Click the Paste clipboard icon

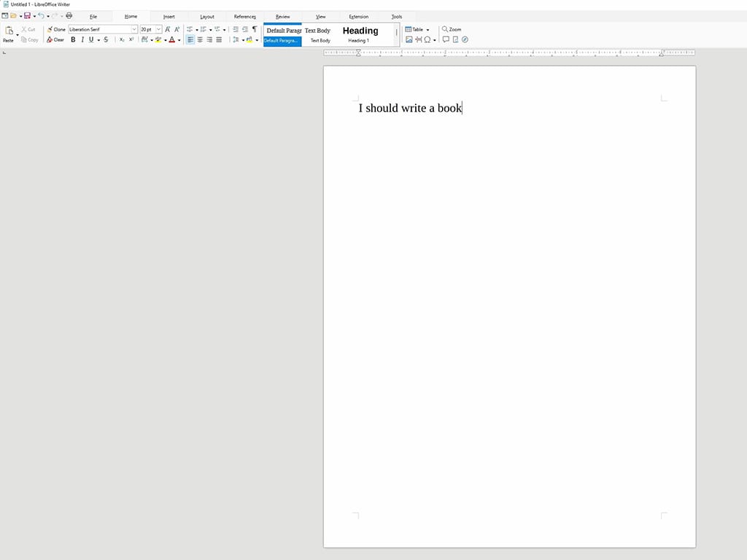pyautogui.click(x=9, y=32)
